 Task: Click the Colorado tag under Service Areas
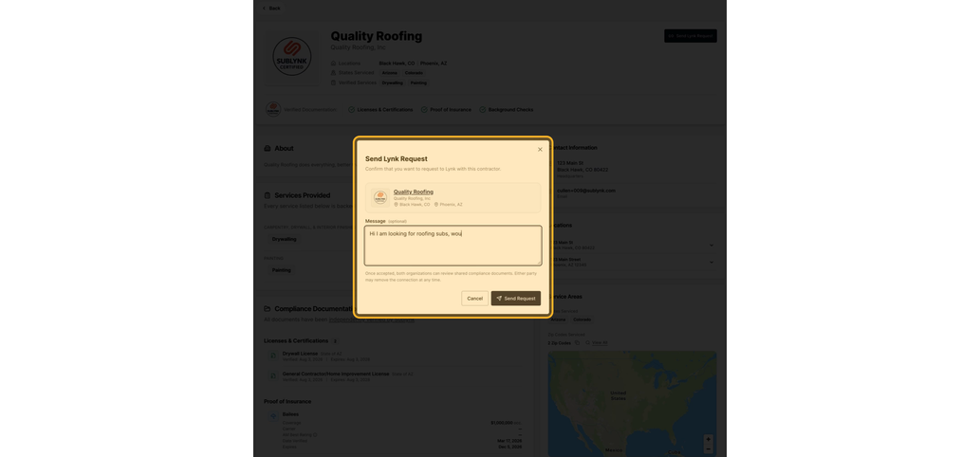pyautogui.click(x=582, y=320)
